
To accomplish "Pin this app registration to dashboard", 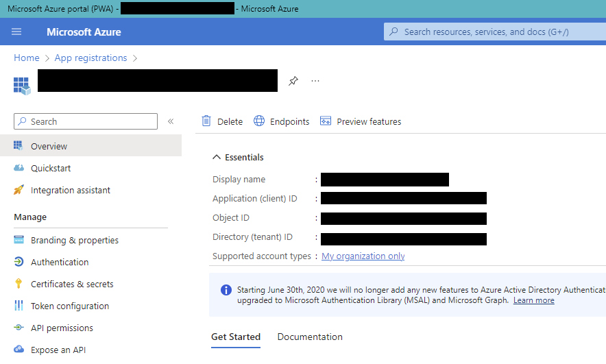I will click(x=293, y=81).
